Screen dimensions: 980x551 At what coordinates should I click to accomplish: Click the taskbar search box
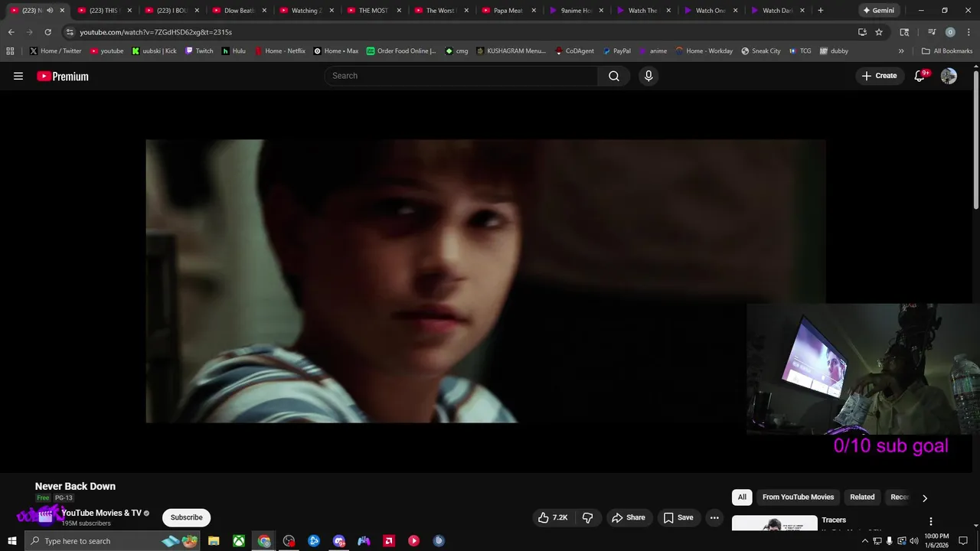[x=111, y=541]
